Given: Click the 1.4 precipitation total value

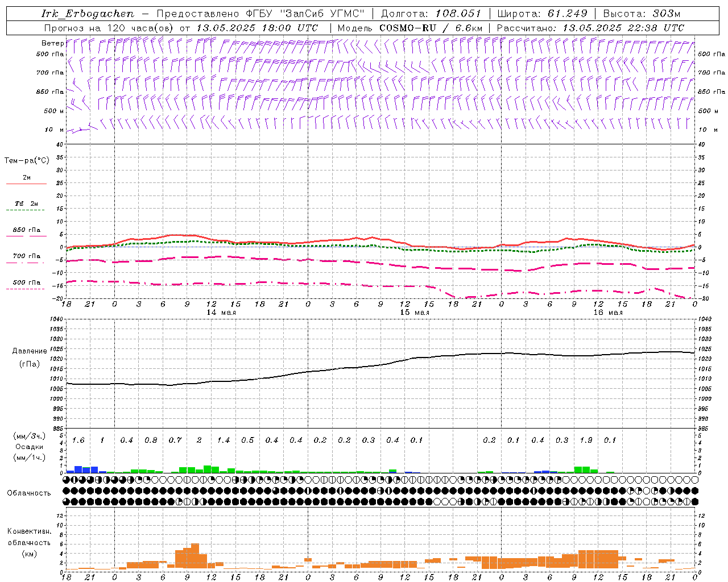Looking at the screenshot, I should coord(223,440).
